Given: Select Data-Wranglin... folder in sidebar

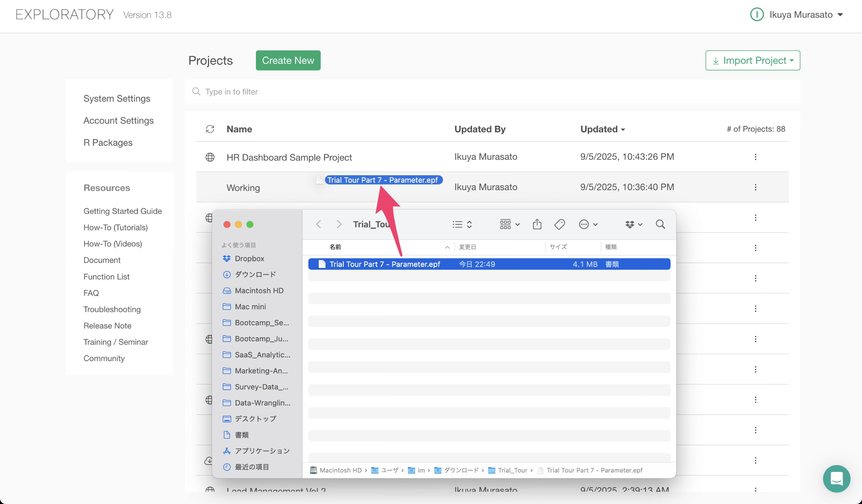Looking at the screenshot, I should click(257, 403).
